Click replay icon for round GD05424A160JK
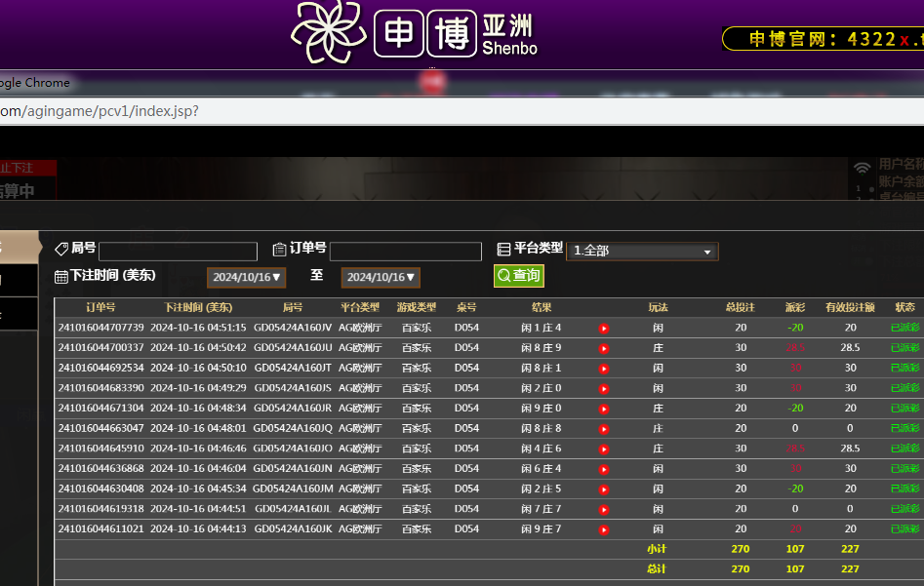Viewport: 924px width, 586px height. (603, 529)
